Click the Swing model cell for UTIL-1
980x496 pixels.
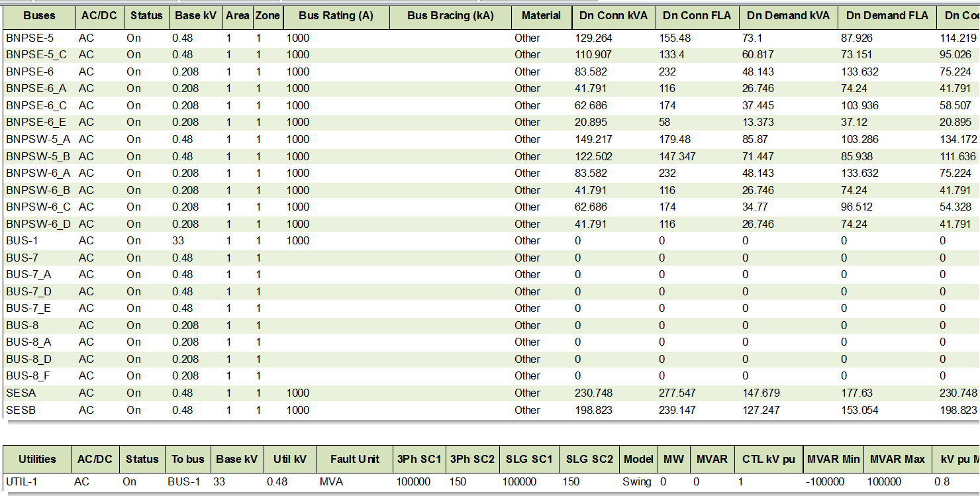pos(636,482)
